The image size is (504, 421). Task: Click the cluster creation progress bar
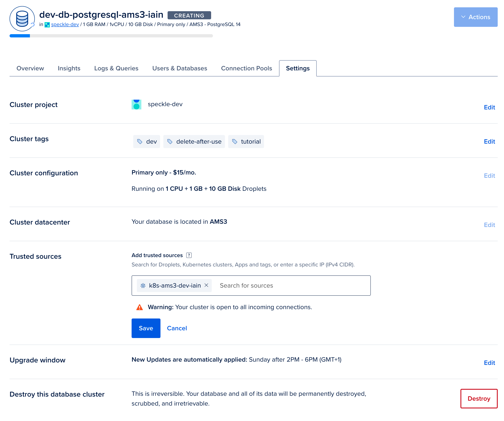click(x=111, y=36)
